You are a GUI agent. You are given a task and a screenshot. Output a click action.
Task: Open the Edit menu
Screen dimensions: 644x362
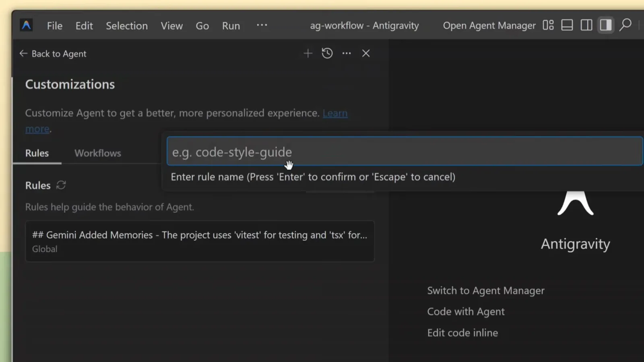[84, 26]
